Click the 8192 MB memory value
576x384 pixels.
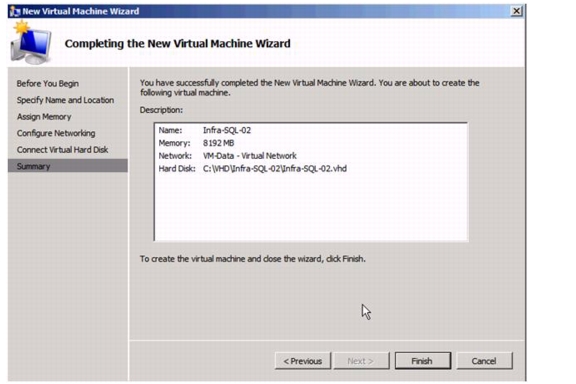(219, 143)
